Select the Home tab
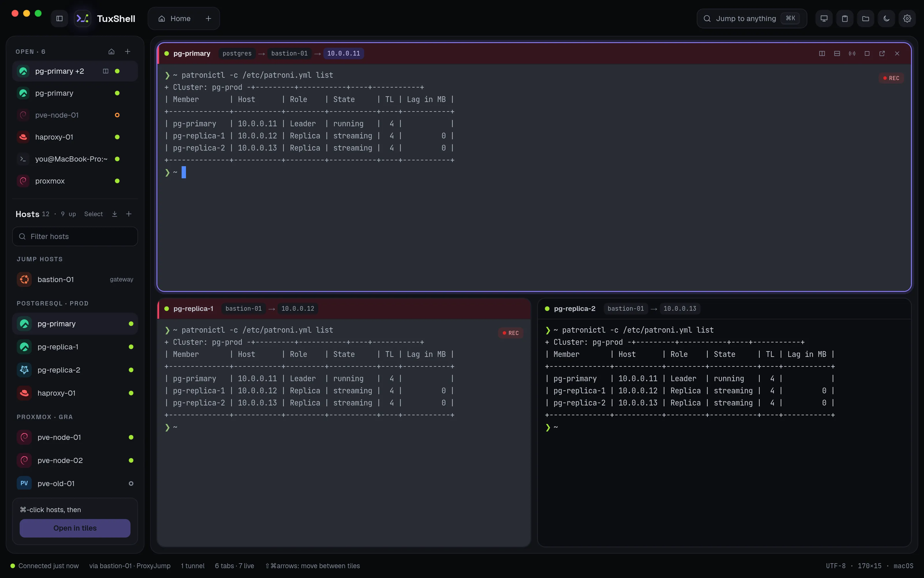924x578 pixels. tap(174, 18)
